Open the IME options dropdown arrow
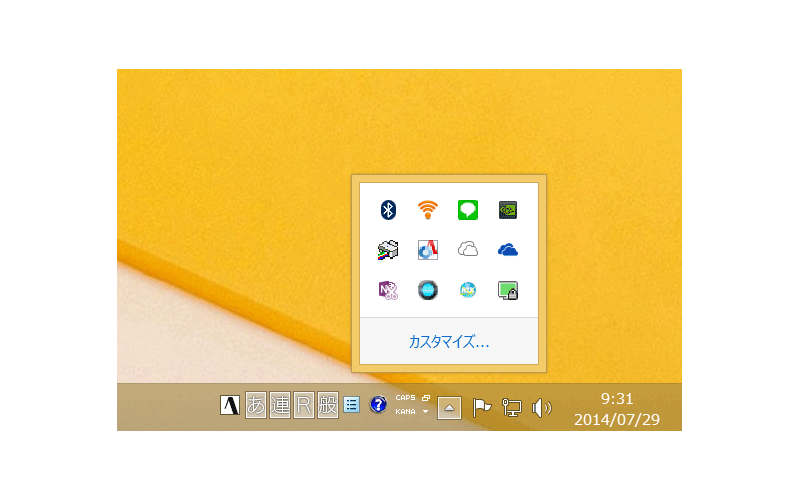The image size is (800, 500). (x=425, y=411)
